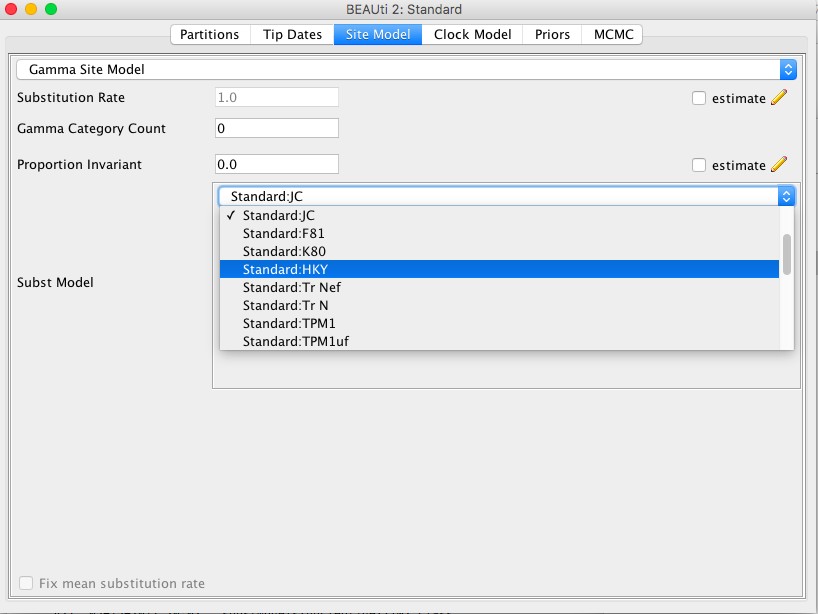
Task: Toggle Fix mean substitution rate checkbox
Action: (26, 583)
